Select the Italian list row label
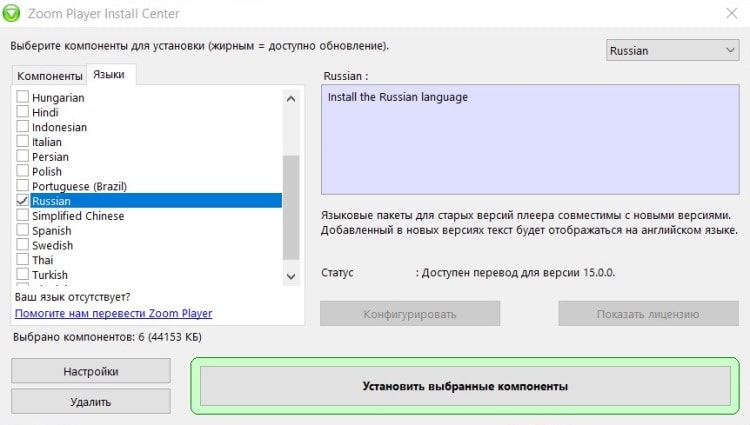750x425 pixels. [x=47, y=142]
